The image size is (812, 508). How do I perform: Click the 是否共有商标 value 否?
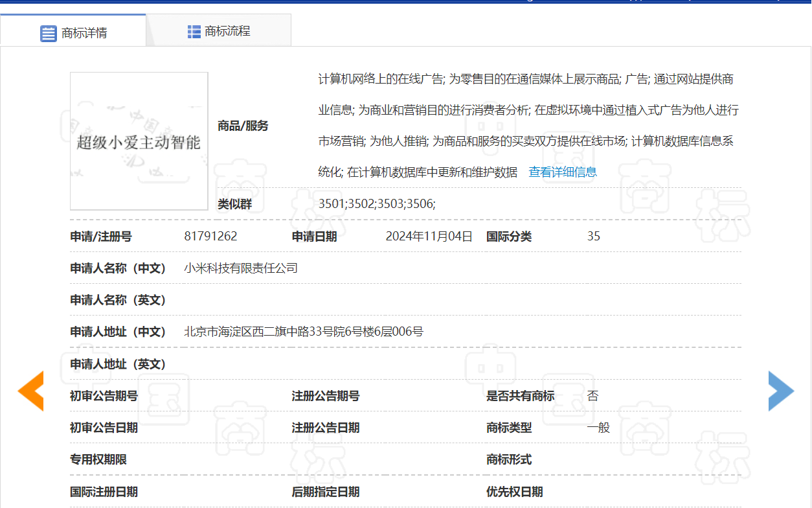(592, 396)
